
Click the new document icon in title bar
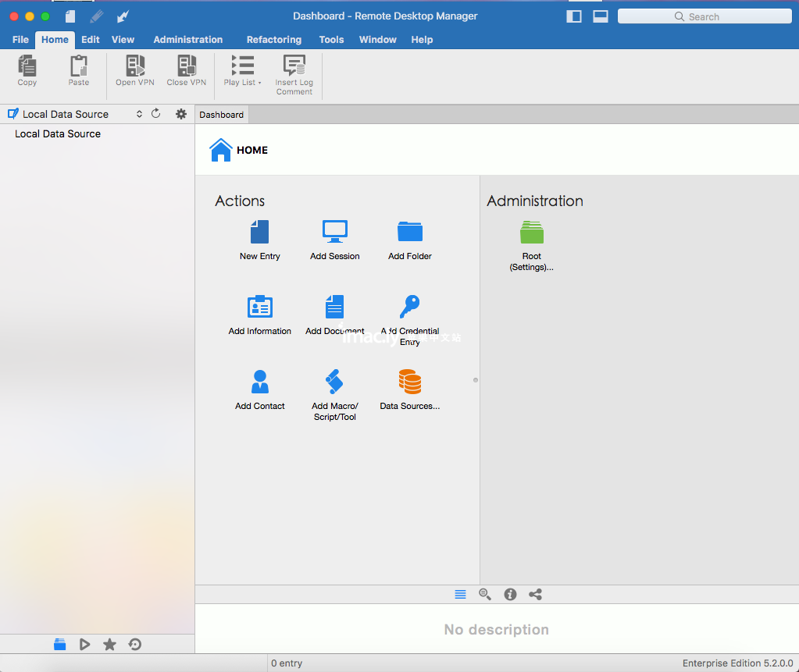coord(70,16)
